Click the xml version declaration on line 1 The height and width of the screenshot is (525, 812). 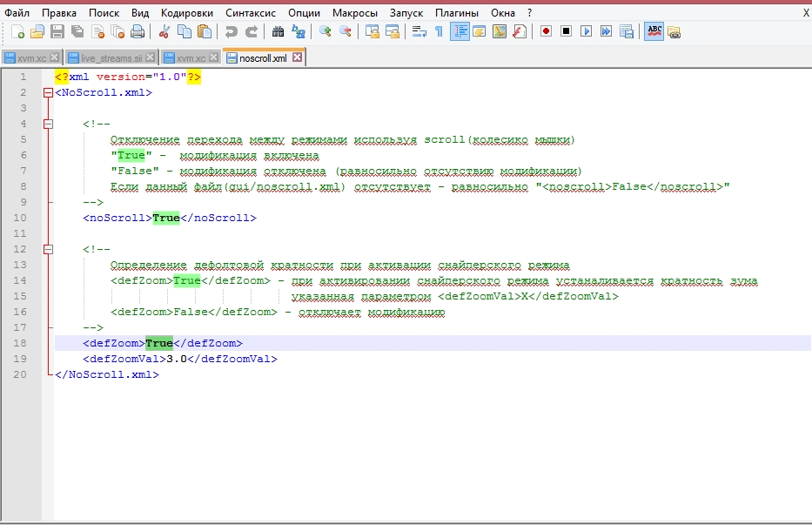[x=128, y=77]
